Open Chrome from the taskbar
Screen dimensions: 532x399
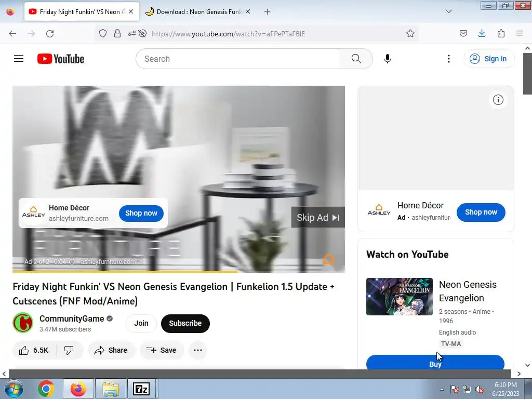pos(46,389)
